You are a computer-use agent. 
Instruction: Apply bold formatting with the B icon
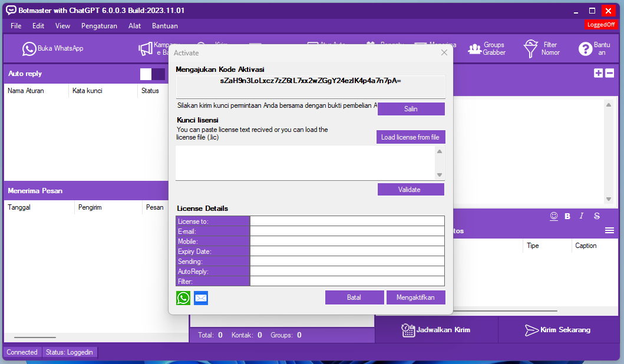tap(567, 216)
